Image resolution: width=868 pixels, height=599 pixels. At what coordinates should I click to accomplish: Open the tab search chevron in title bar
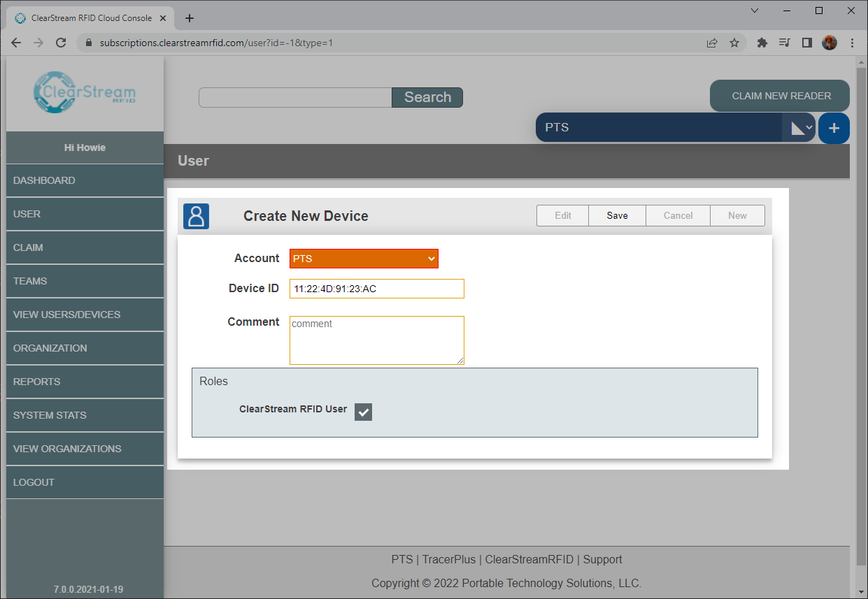click(x=755, y=10)
